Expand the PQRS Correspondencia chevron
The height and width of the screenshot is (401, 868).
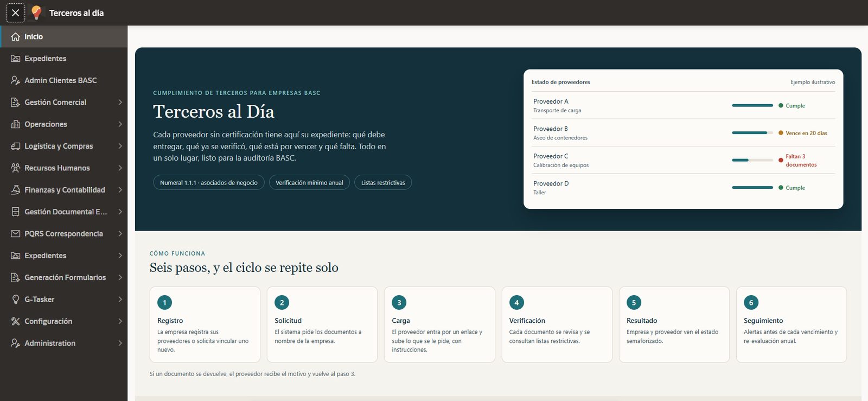point(120,233)
